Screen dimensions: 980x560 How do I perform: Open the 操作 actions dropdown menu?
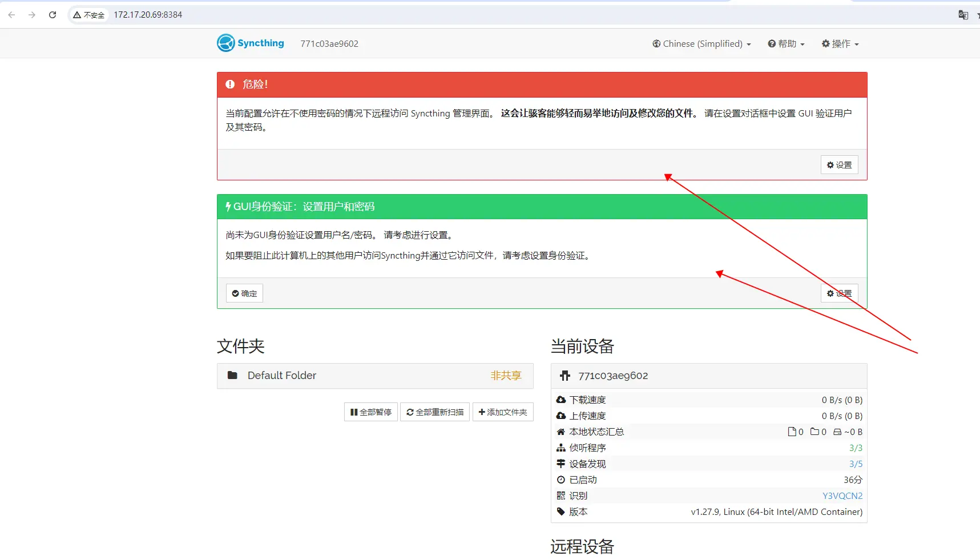click(x=840, y=44)
